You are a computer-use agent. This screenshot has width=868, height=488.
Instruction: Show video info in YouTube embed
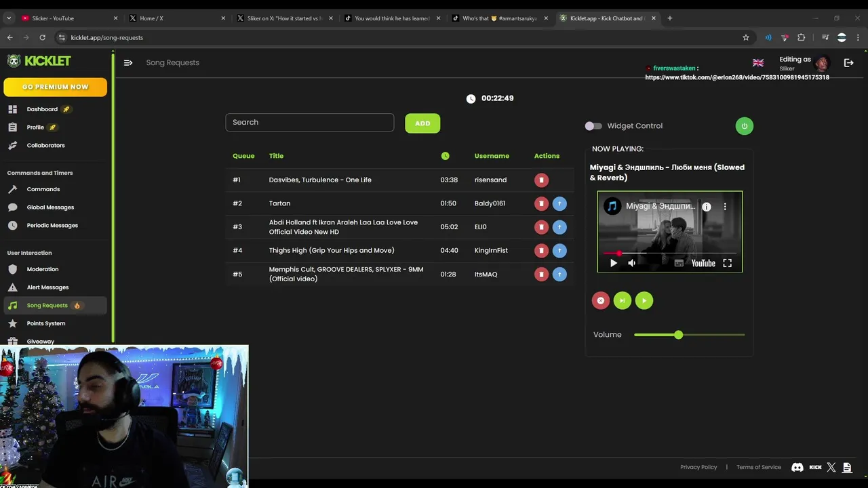707,207
